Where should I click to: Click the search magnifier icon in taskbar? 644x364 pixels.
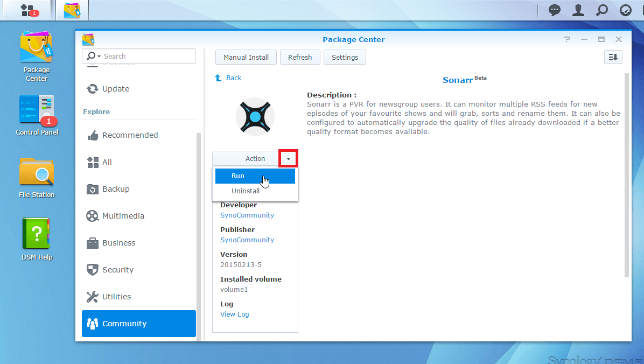pos(602,10)
